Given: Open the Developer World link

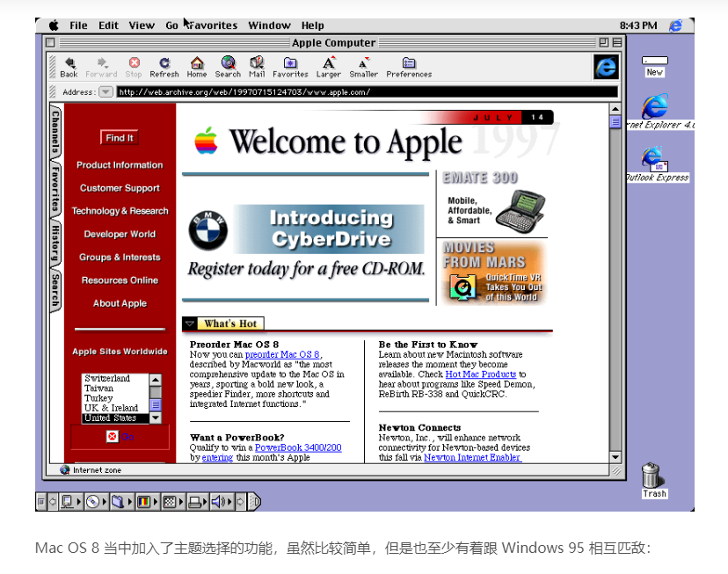Looking at the screenshot, I should [120, 235].
